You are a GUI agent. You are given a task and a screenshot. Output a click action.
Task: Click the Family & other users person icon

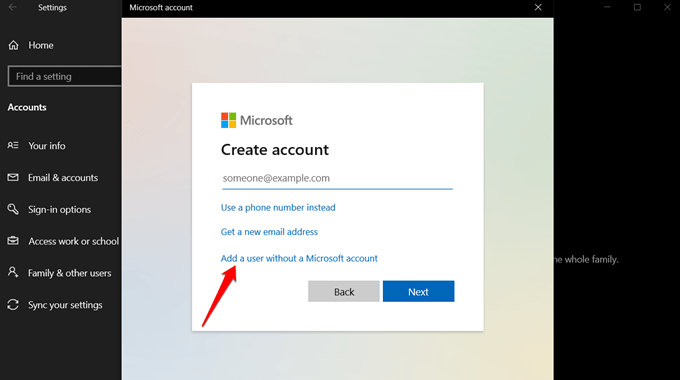point(13,272)
